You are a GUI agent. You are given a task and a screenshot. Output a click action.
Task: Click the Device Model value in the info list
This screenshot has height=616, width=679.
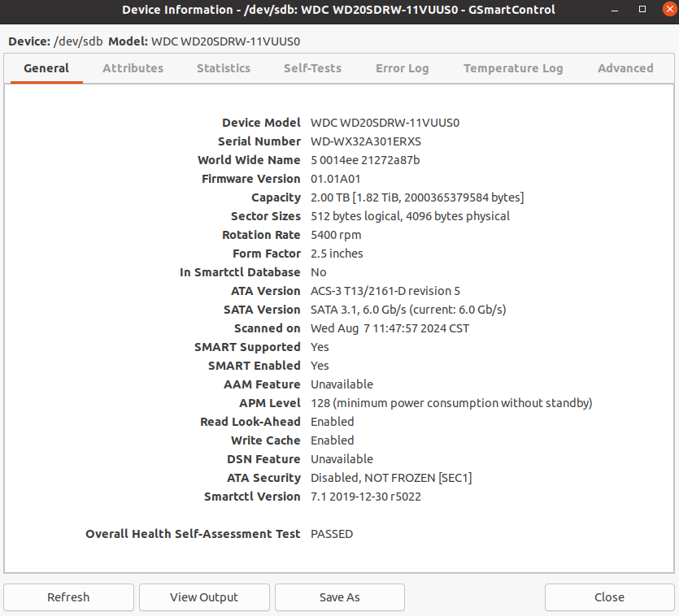(385, 123)
